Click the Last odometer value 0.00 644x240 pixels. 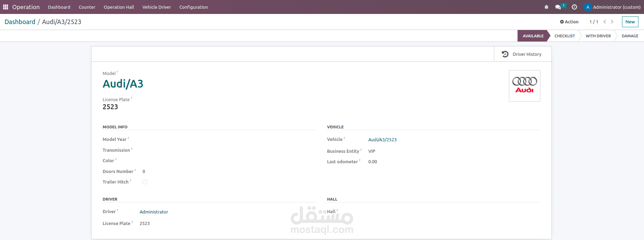(x=373, y=162)
